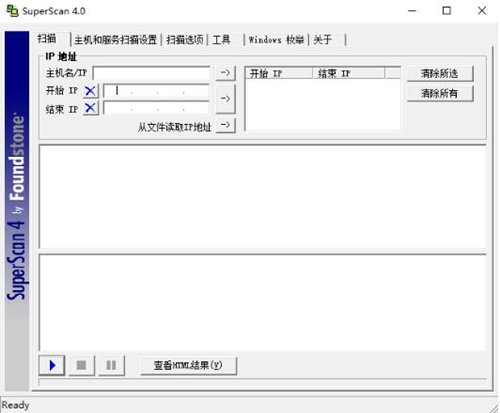Click the 结束 IP column header
This screenshot has width=500, height=413.
click(348, 73)
